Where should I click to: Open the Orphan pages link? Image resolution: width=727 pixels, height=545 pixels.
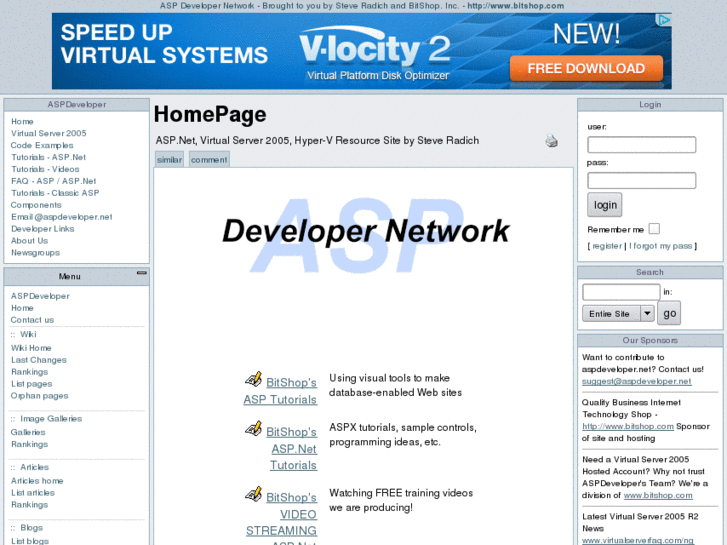click(39, 396)
